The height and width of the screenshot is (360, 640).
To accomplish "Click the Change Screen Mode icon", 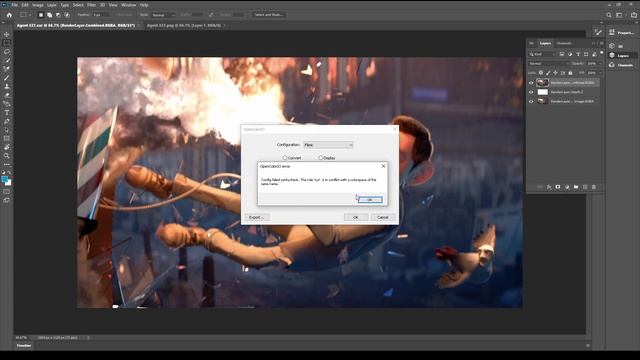I will click(7, 200).
